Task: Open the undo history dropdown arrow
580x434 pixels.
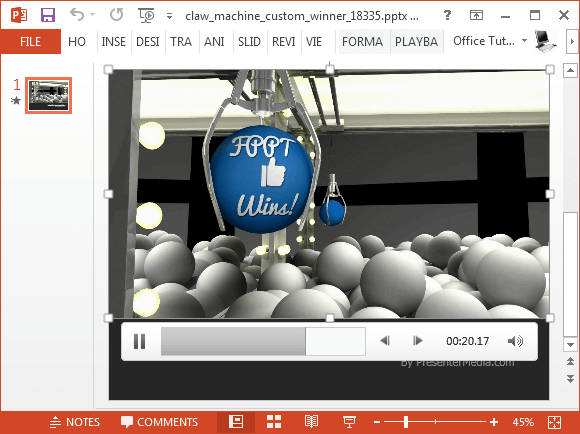Action: click(92, 15)
